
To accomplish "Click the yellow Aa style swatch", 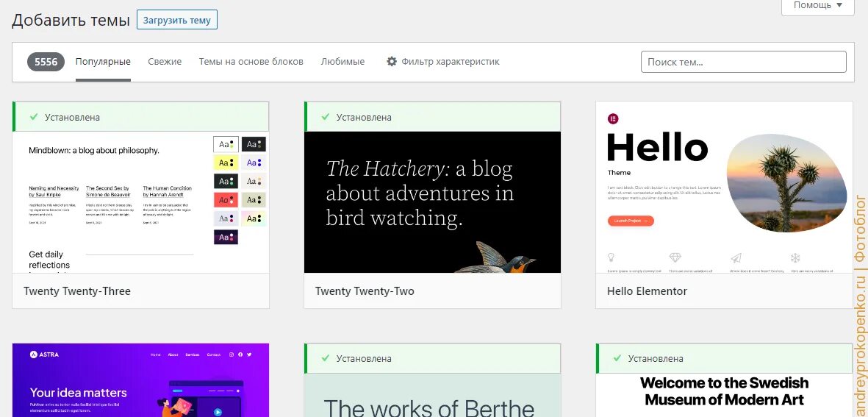I will coord(226,163).
